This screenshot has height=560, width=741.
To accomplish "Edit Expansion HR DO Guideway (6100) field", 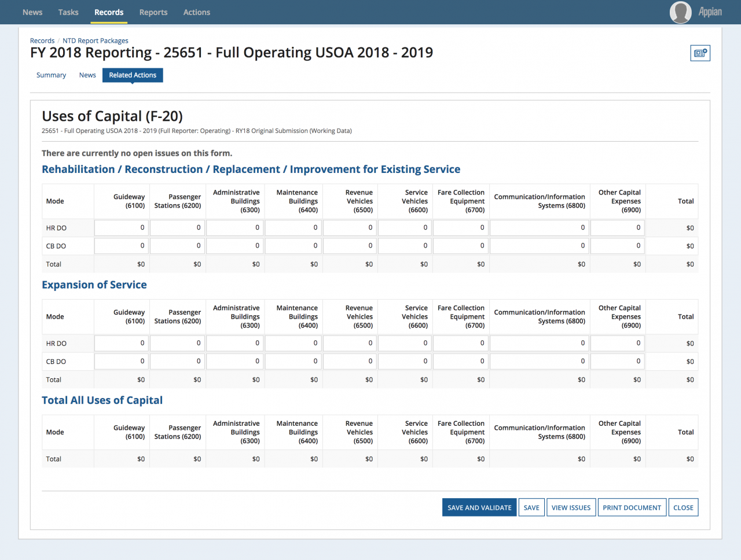I will [122, 343].
